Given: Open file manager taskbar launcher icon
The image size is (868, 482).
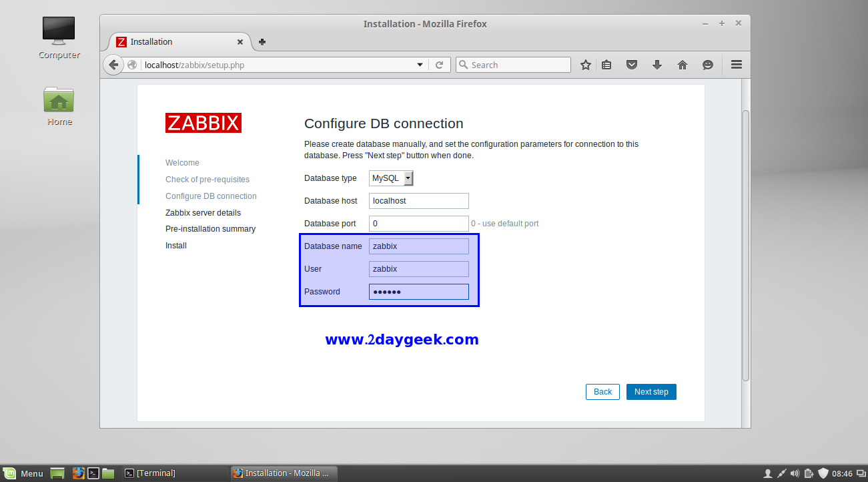Looking at the screenshot, I should click(109, 473).
